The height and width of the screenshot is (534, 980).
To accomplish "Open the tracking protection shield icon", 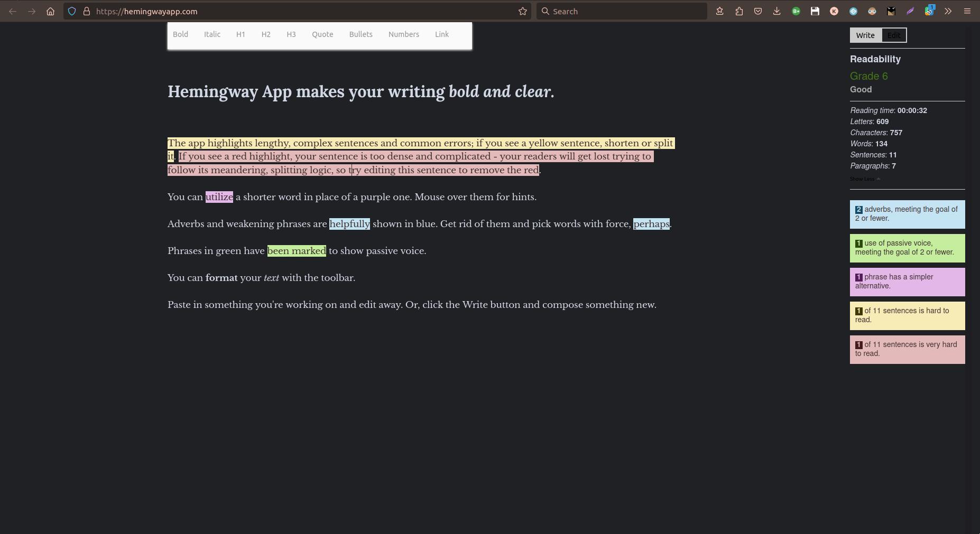I will tap(72, 11).
